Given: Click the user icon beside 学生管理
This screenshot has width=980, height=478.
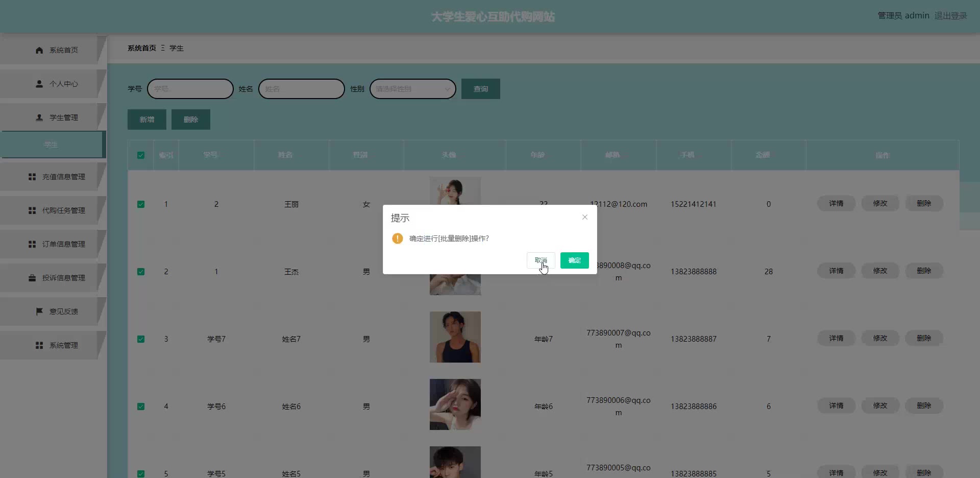Looking at the screenshot, I should click(x=39, y=117).
